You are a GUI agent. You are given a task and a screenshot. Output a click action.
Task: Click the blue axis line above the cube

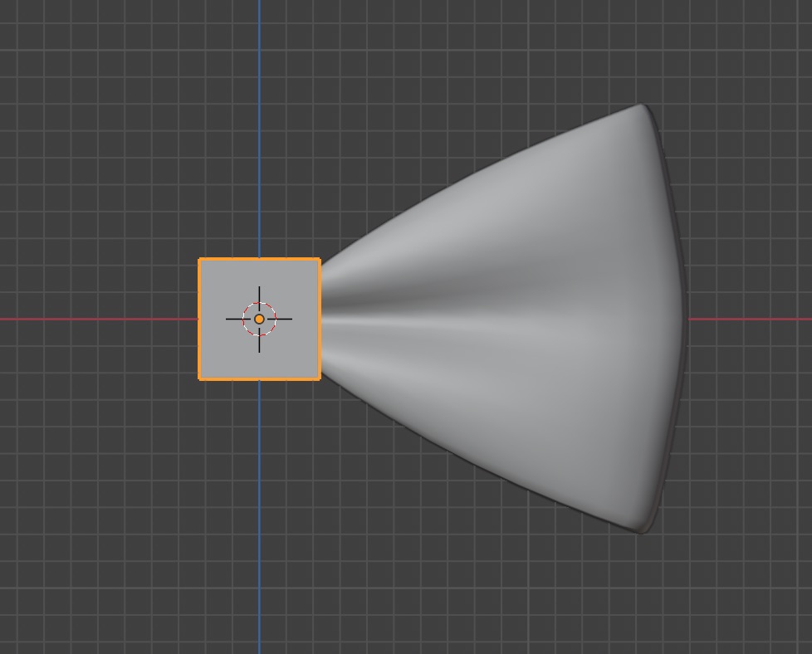tap(259, 124)
